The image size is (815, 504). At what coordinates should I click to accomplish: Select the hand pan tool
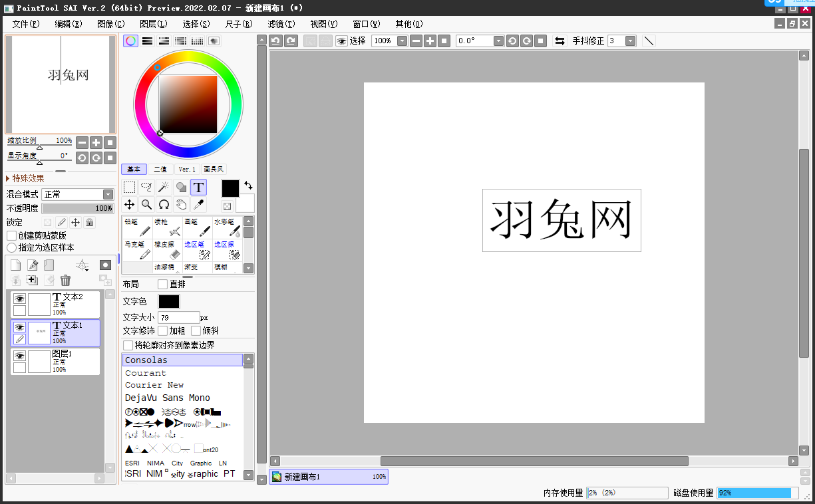click(181, 204)
